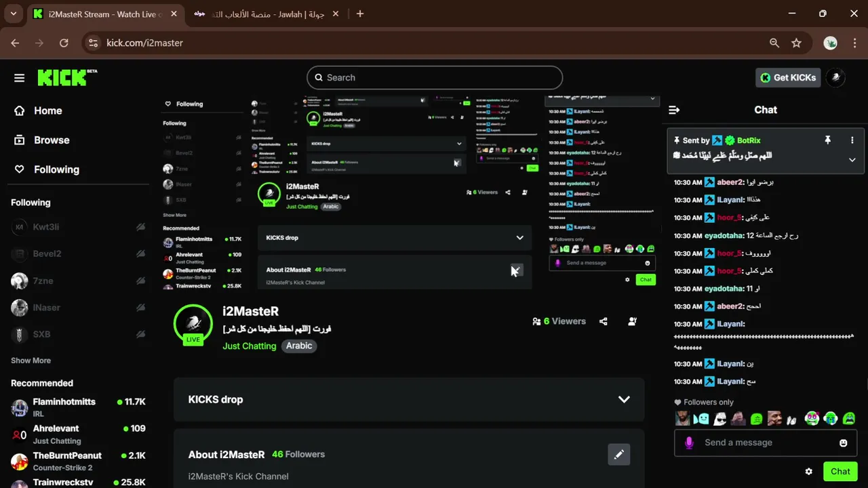The image size is (868, 488).
Task: Open recommended channel TheBurntPeanut
Action: pos(78,461)
